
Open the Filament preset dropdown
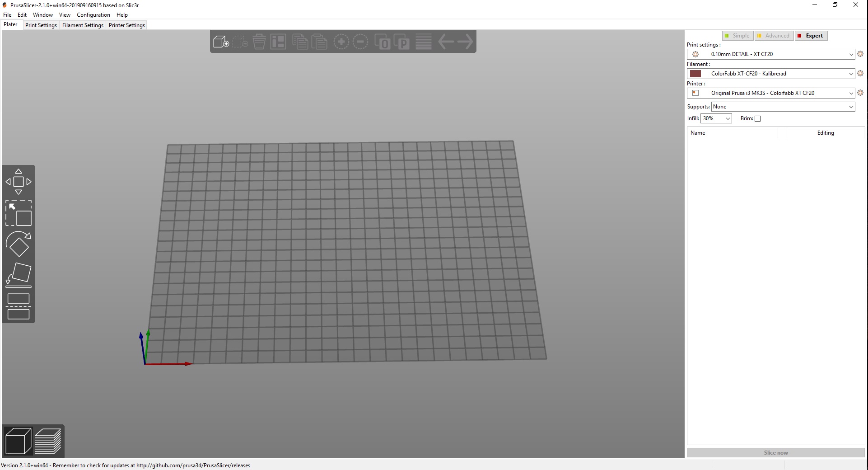(771, 74)
